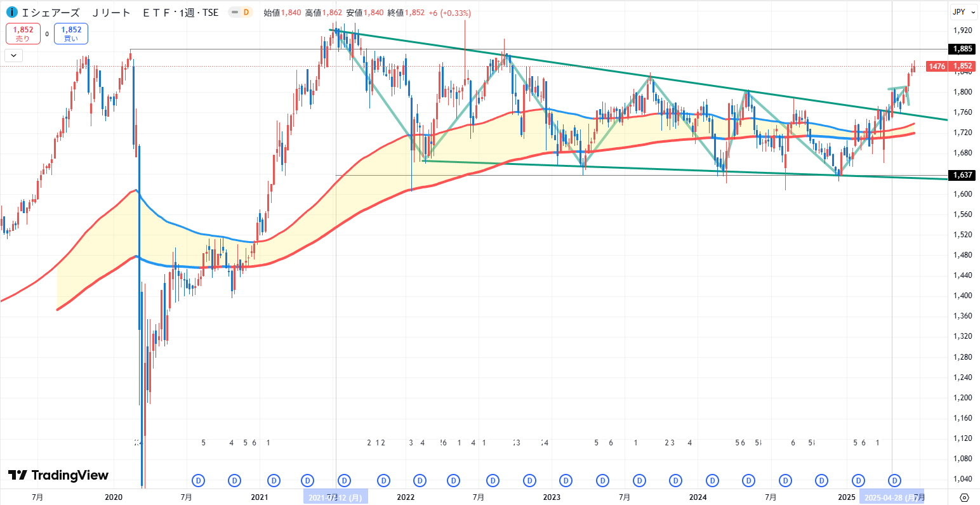This screenshot has height=505, width=980.
Task: Select the black 1,637 price label
Action: (962, 175)
